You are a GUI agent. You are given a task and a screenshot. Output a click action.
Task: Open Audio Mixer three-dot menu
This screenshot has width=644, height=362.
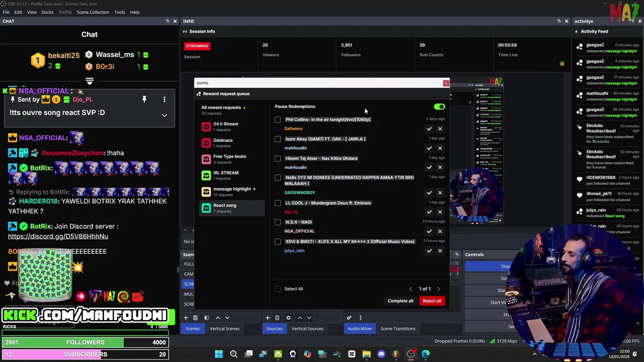click(x=361, y=318)
